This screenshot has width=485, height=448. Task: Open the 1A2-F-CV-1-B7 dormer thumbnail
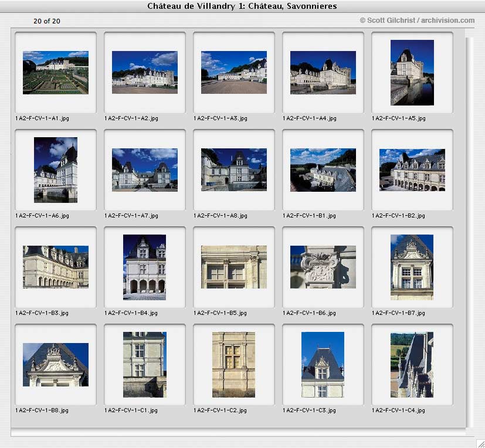click(412, 267)
